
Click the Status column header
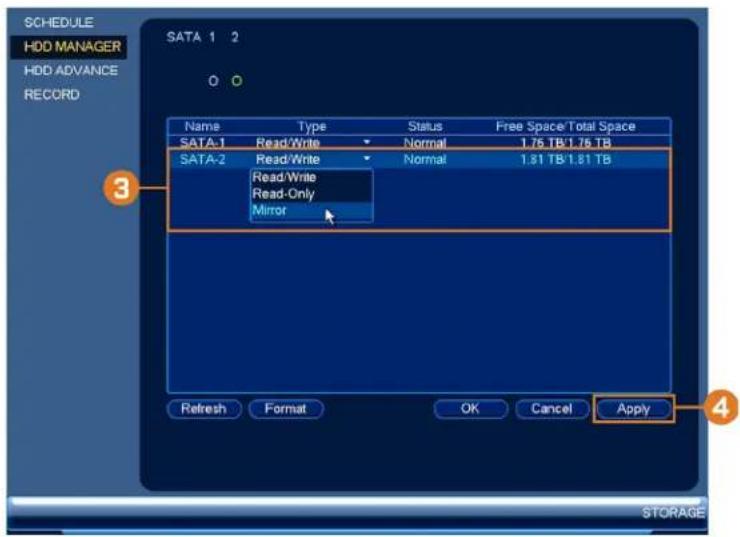click(x=425, y=126)
